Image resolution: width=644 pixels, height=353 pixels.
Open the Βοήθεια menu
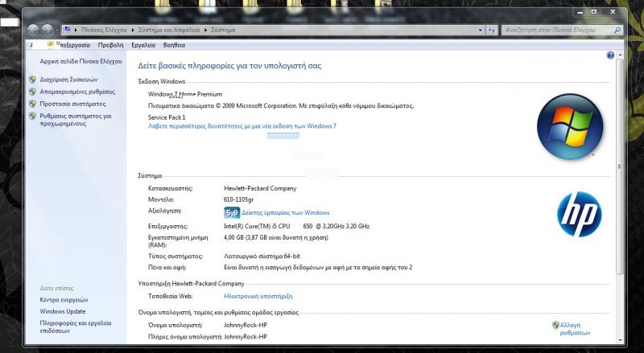(x=174, y=45)
